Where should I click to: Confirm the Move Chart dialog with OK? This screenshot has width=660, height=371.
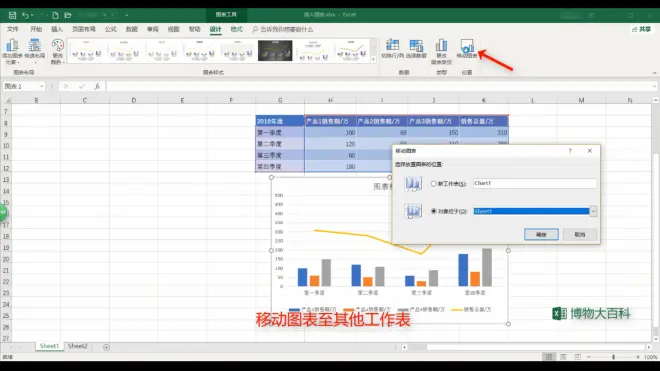click(x=541, y=234)
